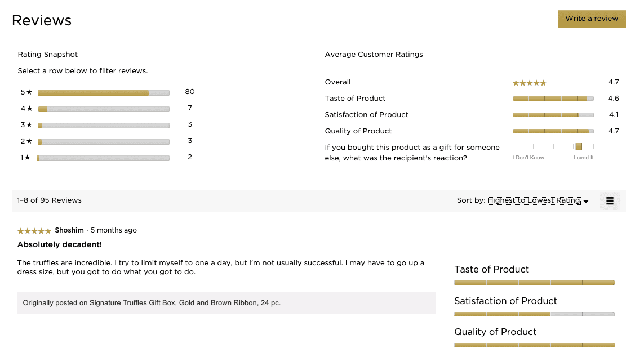
Task: Click the Write a review button
Action: pyautogui.click(x=592, y=19)
